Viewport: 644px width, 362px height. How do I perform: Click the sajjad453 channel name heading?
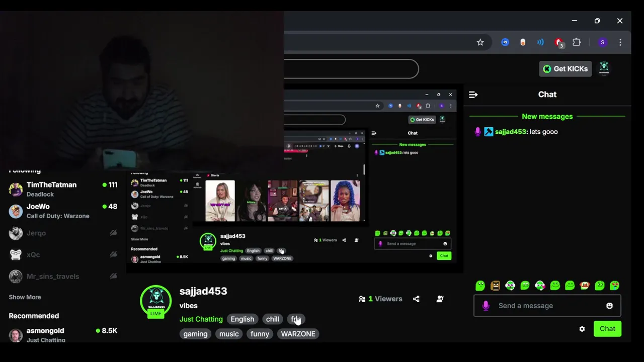coord(203,291)
